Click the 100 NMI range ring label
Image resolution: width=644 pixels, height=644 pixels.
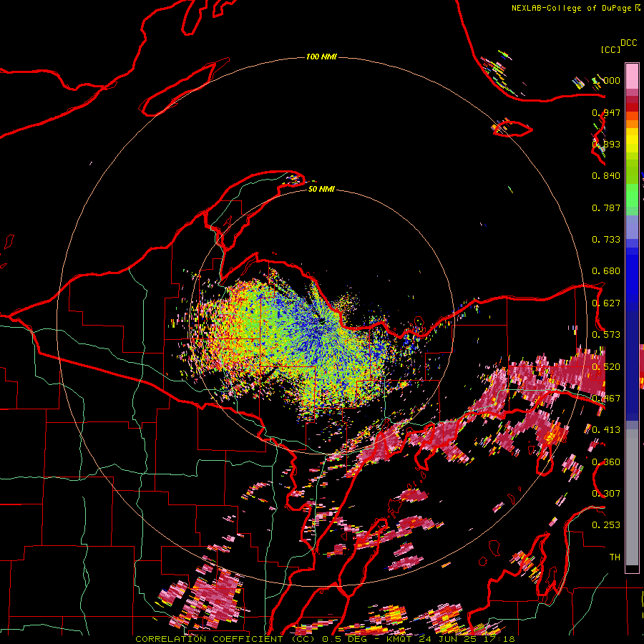[321, 57]
